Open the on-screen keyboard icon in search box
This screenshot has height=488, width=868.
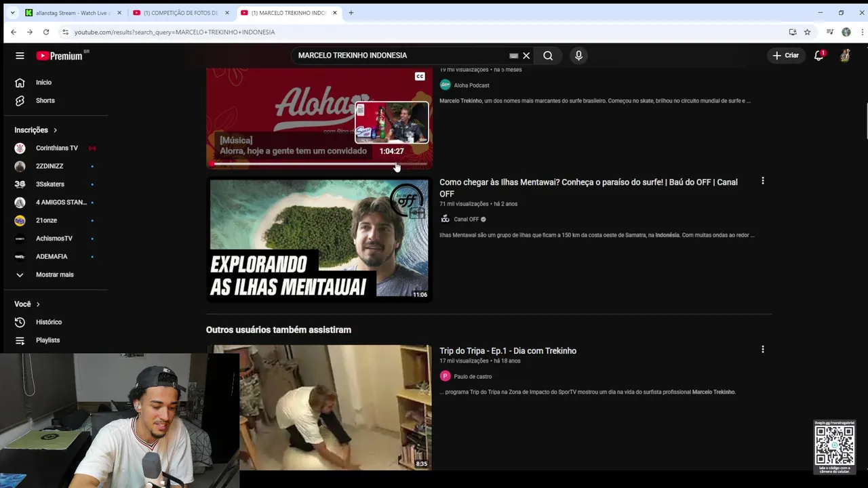pyautogui.click(x=513, y=56)
